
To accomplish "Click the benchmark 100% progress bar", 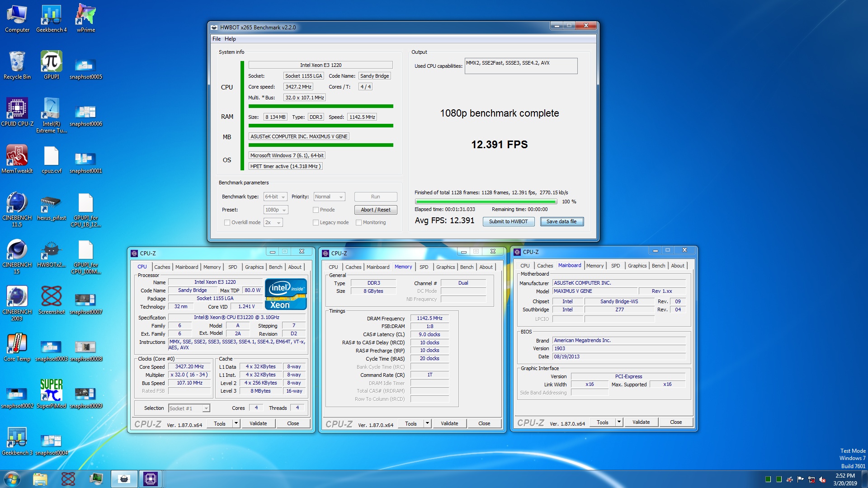I will coord(486,202).
